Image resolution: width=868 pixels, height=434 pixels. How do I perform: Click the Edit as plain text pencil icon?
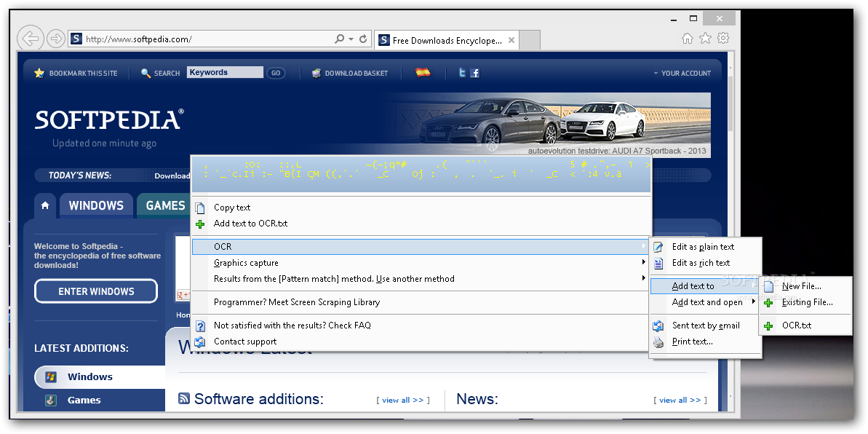coord(658,247)
